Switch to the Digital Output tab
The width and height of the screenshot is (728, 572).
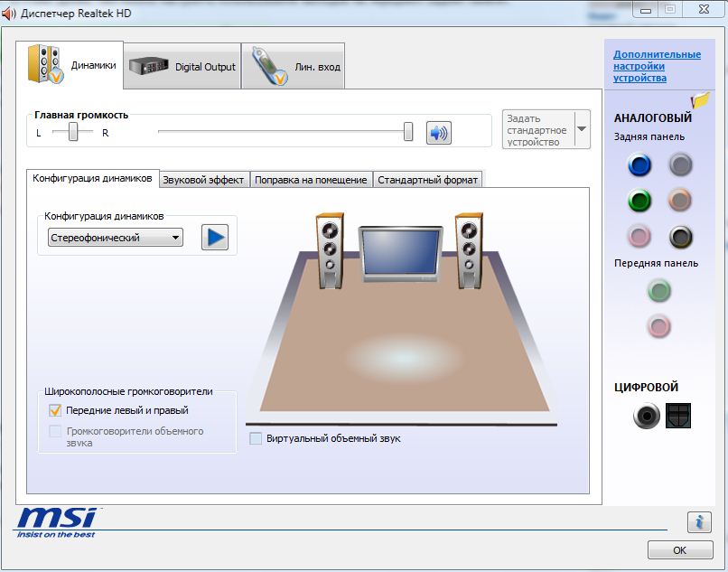[182, 67]
